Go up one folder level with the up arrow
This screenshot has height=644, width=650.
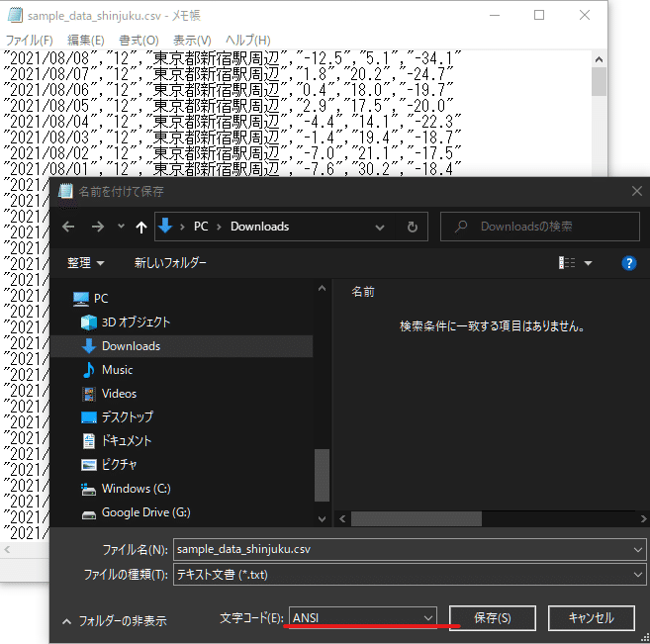(141, 227)
